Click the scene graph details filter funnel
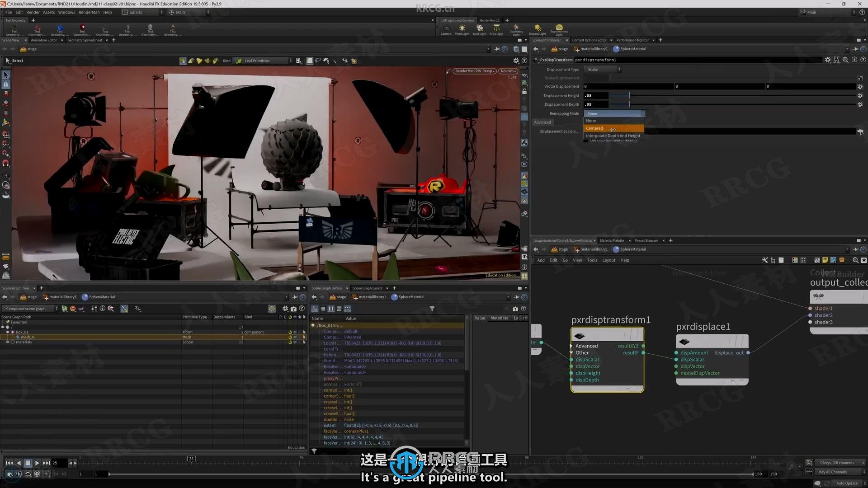This screenshot has width=868, height=488. 432,309
